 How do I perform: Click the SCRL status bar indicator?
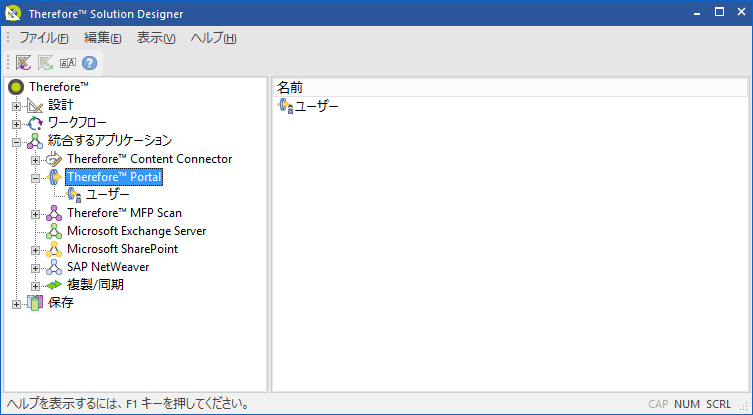718,404
